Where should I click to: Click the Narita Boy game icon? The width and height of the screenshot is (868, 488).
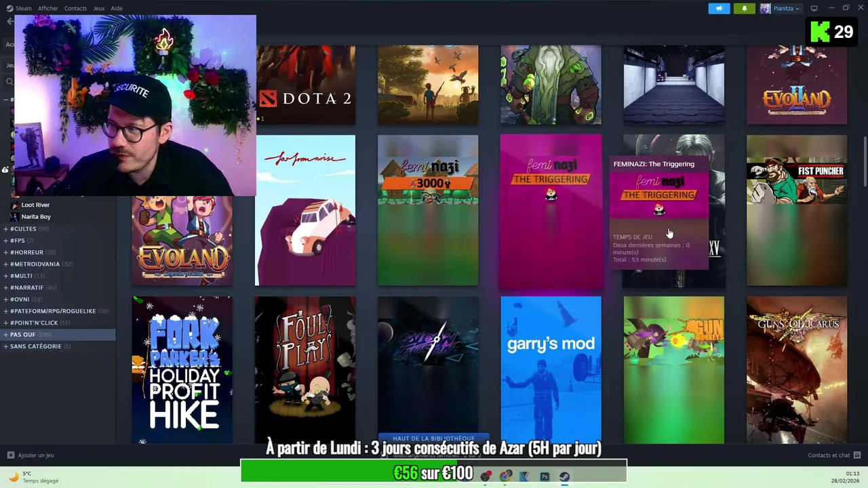point(15,217)
